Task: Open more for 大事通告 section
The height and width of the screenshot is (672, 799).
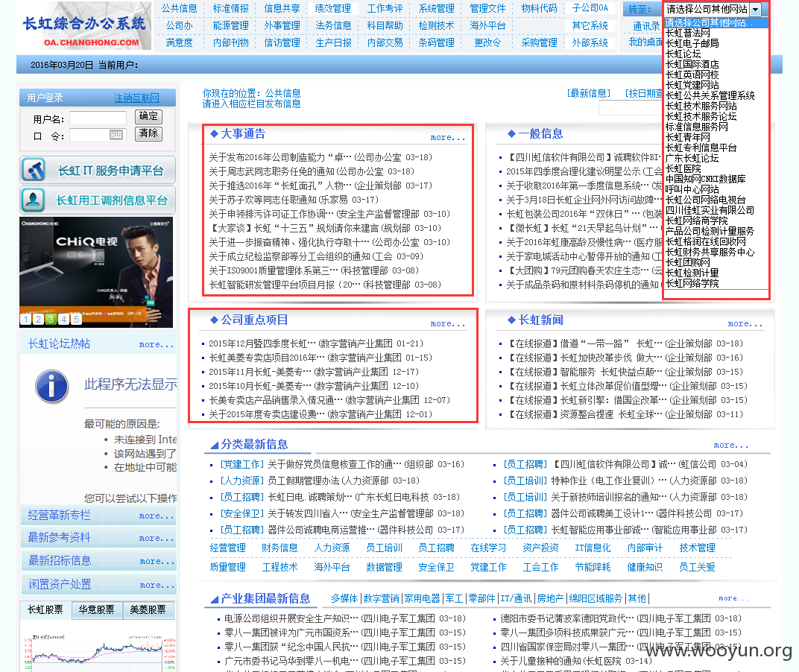Action: pos(447,138)
